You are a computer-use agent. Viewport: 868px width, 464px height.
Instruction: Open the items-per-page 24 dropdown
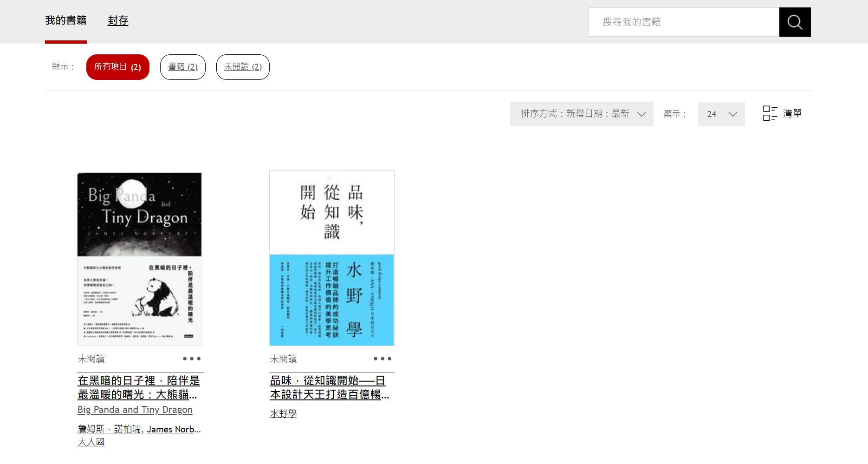tap(721, 114)
